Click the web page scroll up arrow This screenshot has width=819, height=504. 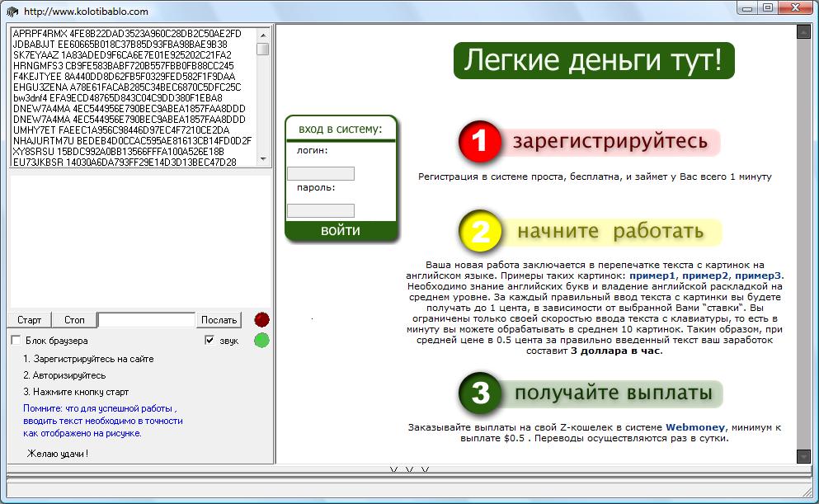coord(803,32)
